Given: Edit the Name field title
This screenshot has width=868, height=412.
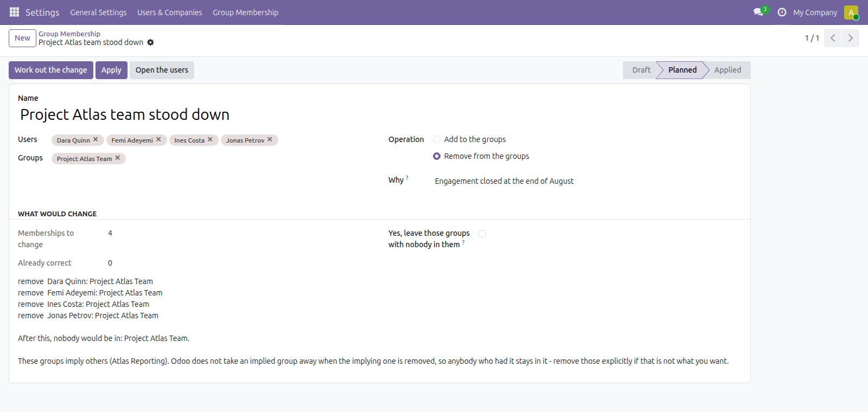Looking at the screenshot, I should (380, 114).
